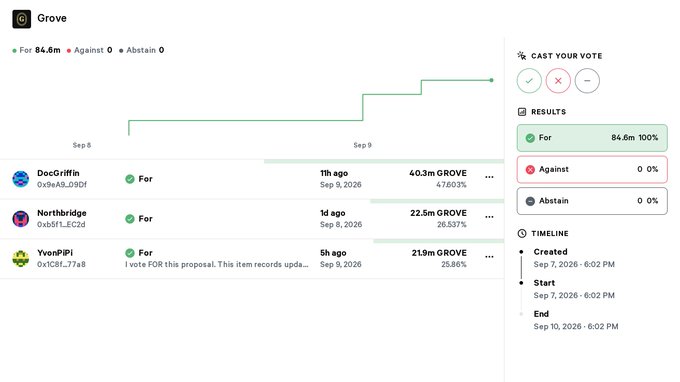The width and height of the screenshot is (680, 382).
Task: Open Northbridge voter profile name
Action: click(62, 213)
